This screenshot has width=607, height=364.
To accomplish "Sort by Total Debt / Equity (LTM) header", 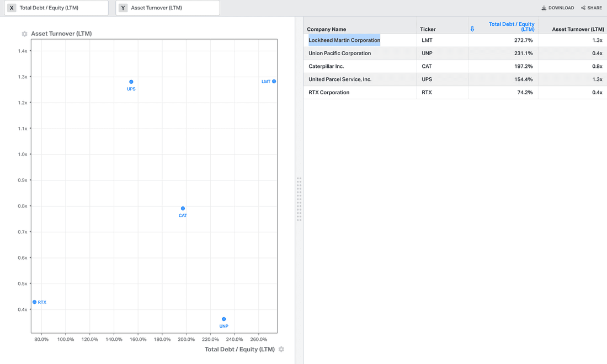I will pos(512,26).
